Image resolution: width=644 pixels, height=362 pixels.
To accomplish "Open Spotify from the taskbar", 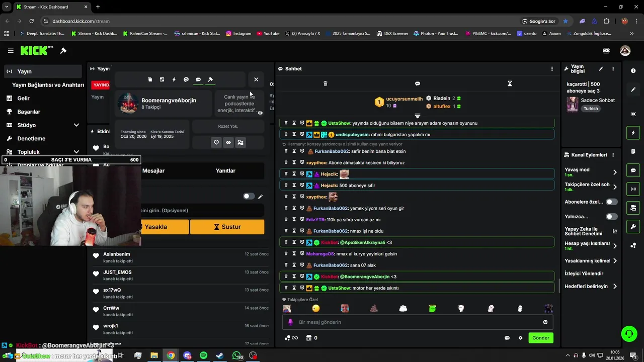I will 203,355.
